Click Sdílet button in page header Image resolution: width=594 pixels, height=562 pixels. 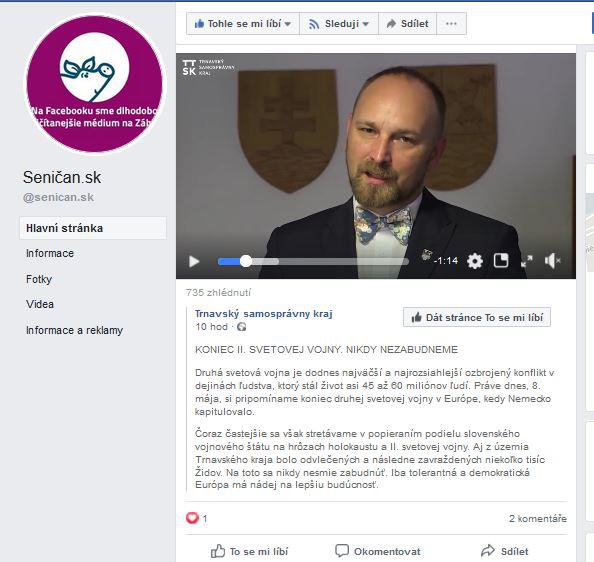407,24
